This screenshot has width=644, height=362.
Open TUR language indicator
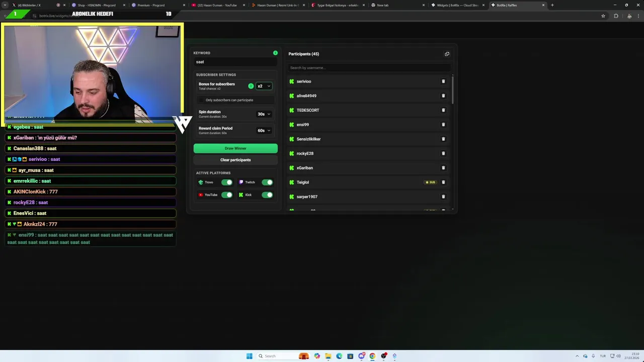(603, 356)
